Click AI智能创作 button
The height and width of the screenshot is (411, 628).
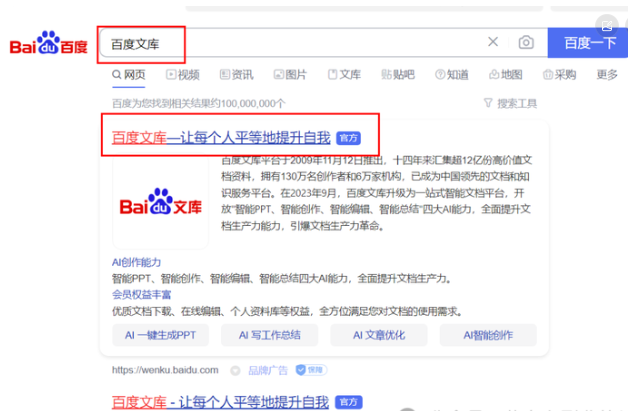click(488, 335)
